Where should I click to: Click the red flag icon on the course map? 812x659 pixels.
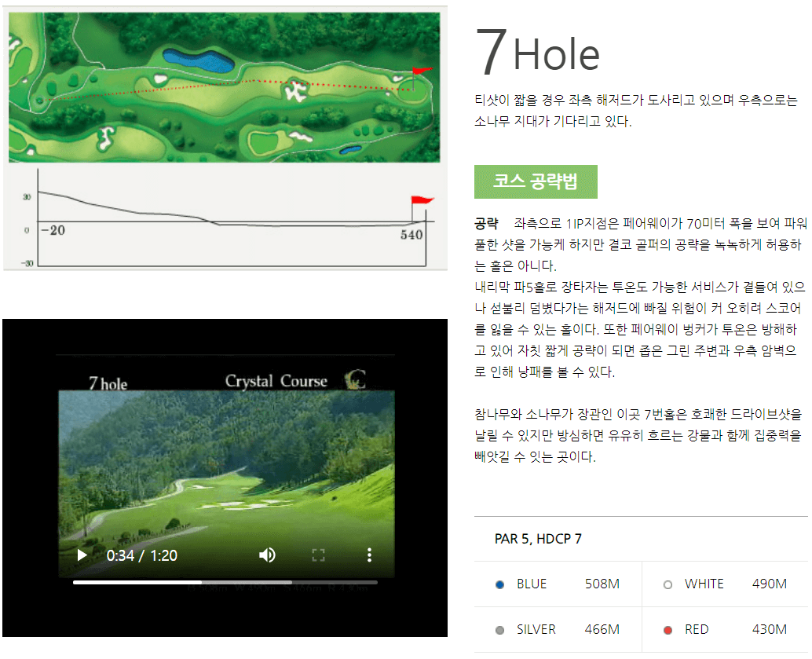(x=420, y=70)
